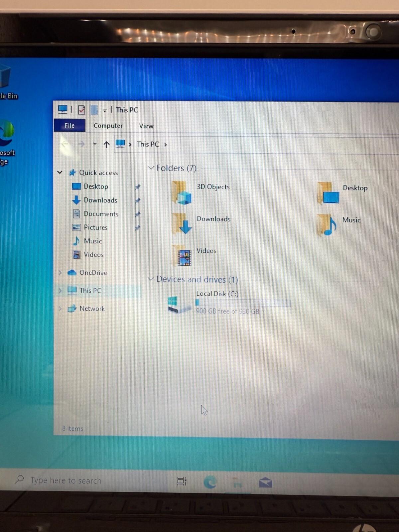
Task: Select Pictures under Quick access
Action: [96, 227]
